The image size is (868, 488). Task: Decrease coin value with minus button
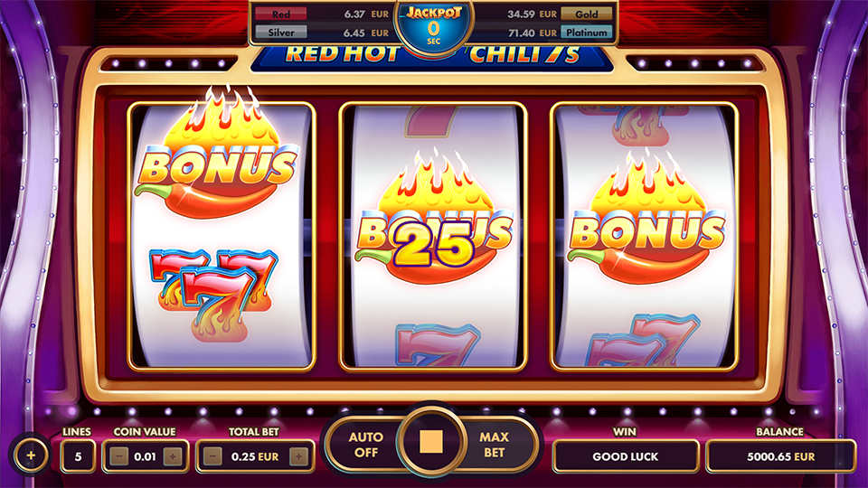point(119,456)
